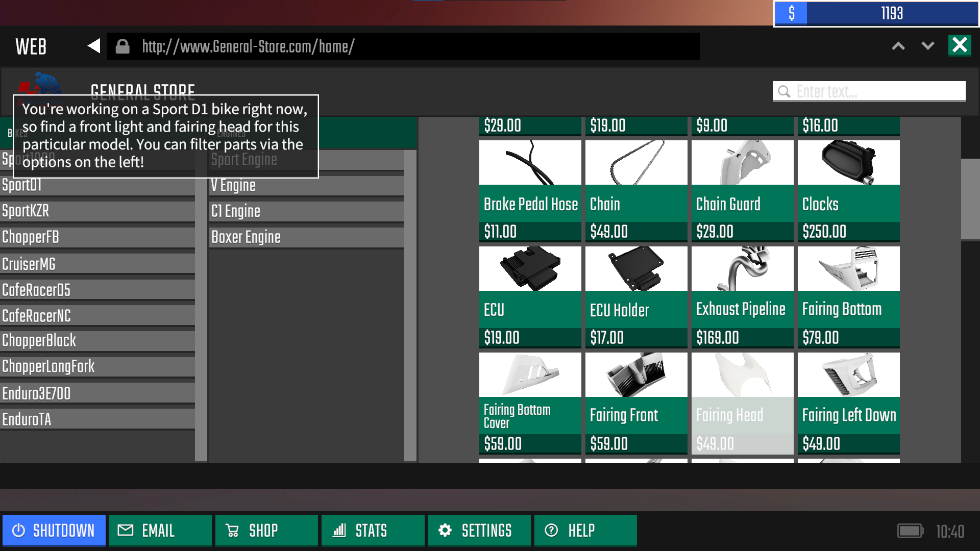This screenshot has height=551, width=980.
Task: Click the bikes list scrollbar
Action: tap(201, 306)
